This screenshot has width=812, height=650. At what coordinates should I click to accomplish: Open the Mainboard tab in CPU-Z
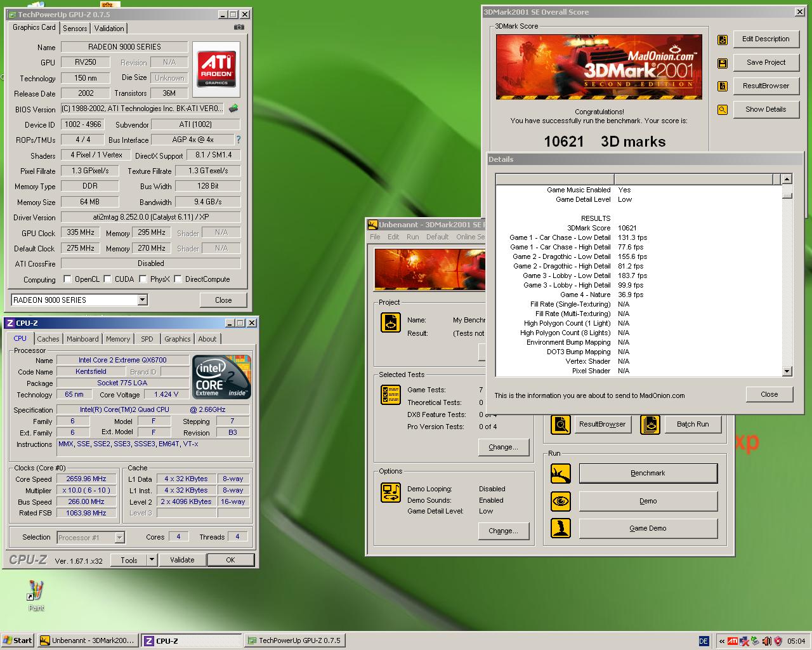coord(82,339)
